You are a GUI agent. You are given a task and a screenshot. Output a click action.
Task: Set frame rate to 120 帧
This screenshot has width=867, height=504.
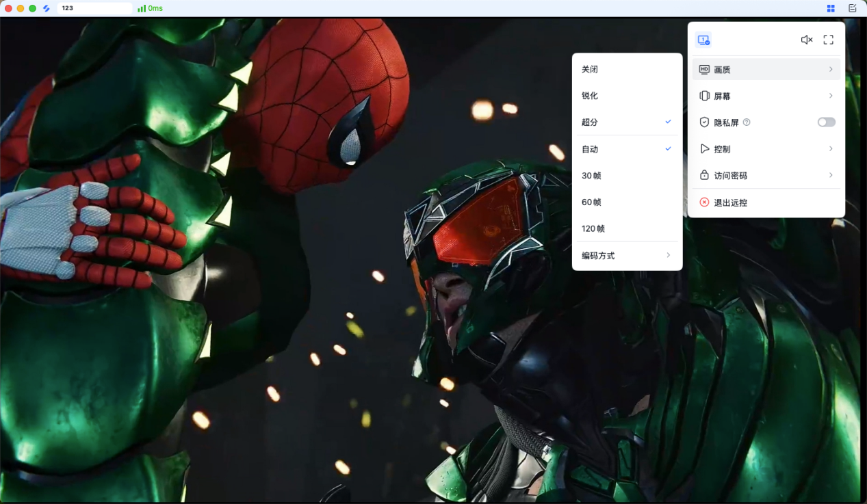[x=627, y=228]
